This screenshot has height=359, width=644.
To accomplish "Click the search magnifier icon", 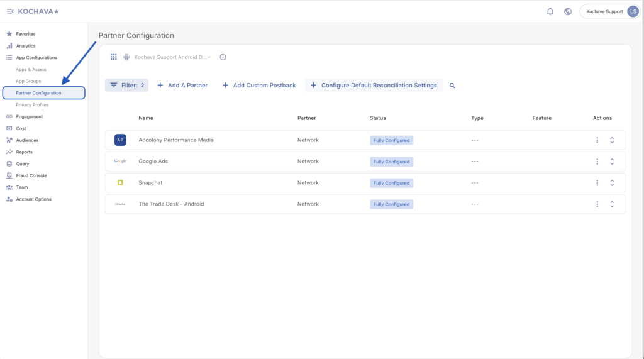I will (x=452, y=86).
